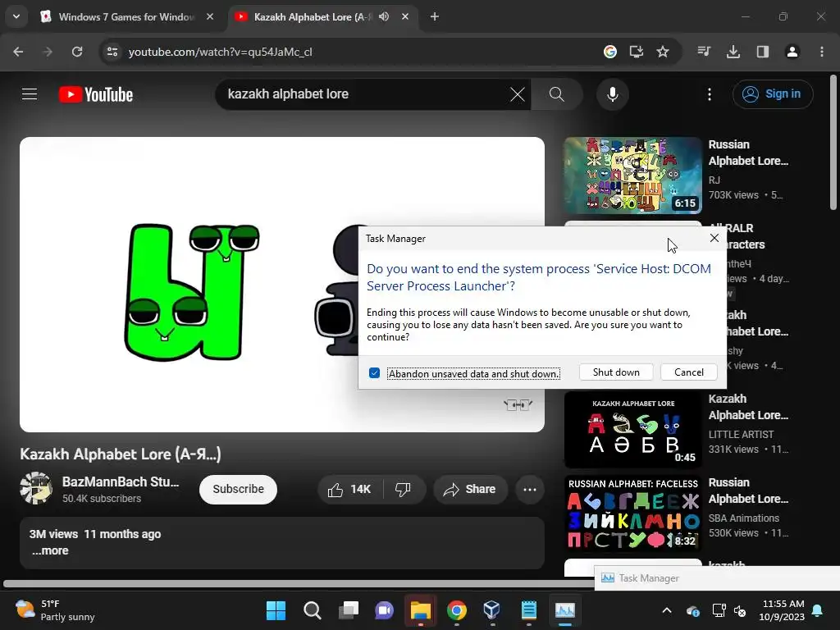Open Russian Alphabet Lore thumbnail by RJ
This screenshot has height=630, width=840.
[632, 176]
